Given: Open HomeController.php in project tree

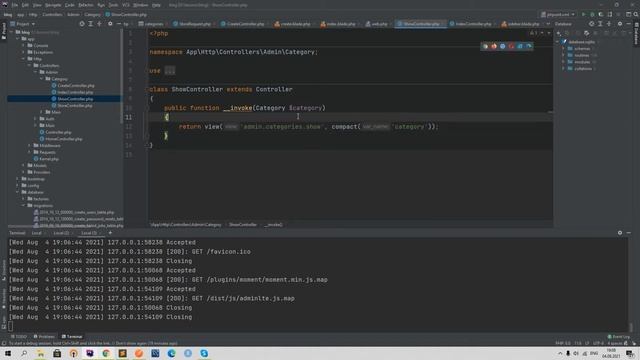Looking at the screenshot, I should tap(64, 139).
